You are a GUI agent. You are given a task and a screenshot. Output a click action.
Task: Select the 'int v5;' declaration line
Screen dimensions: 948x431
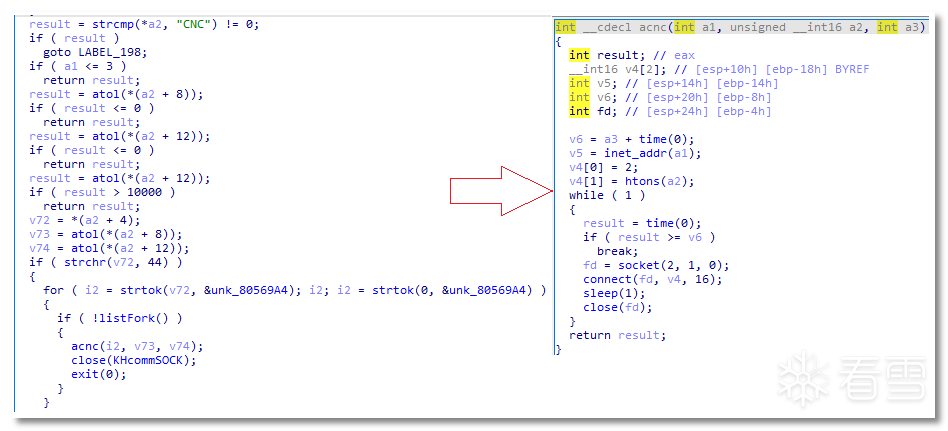pos(674,83)
